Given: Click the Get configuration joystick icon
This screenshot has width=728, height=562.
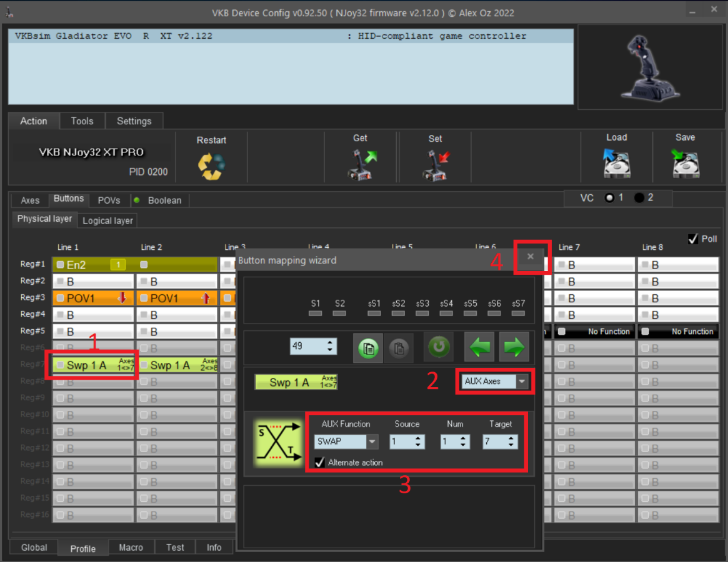Looking at the screenshot, I should click(x=361, y=164).
